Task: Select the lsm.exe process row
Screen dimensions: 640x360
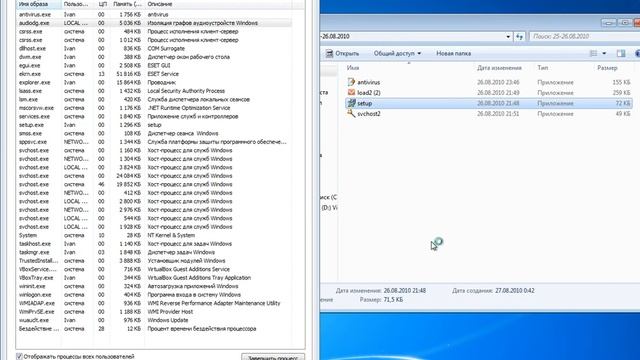Action: (x=154, y=99)
